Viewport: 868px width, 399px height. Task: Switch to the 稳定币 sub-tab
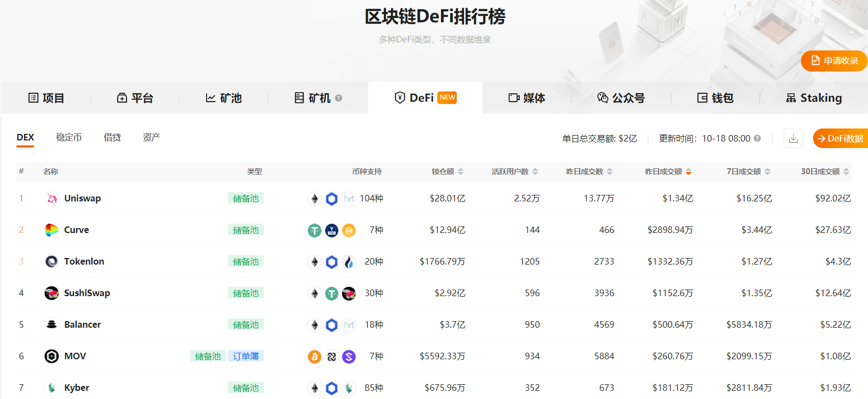click(69, 137)
